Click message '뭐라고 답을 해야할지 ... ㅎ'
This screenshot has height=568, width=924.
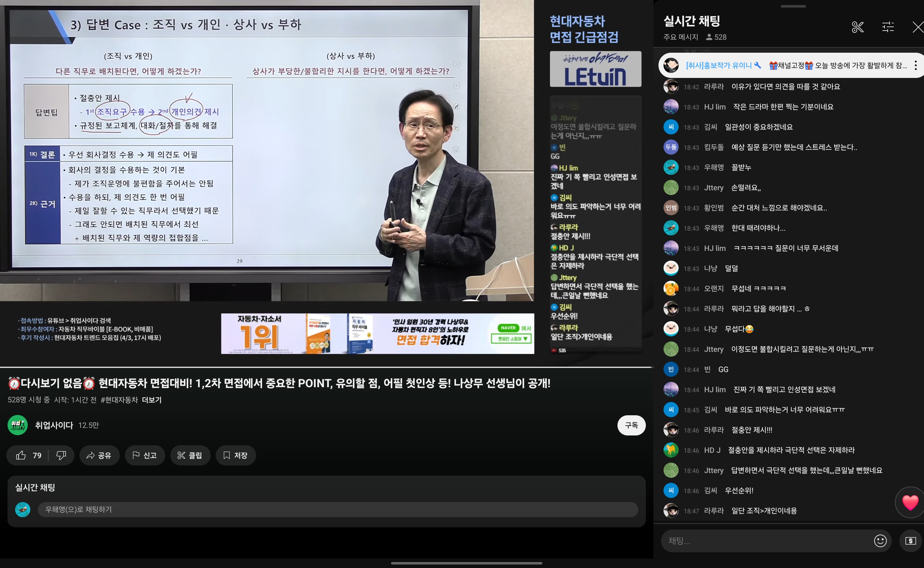pyautogui.click(x=770, y=309)
